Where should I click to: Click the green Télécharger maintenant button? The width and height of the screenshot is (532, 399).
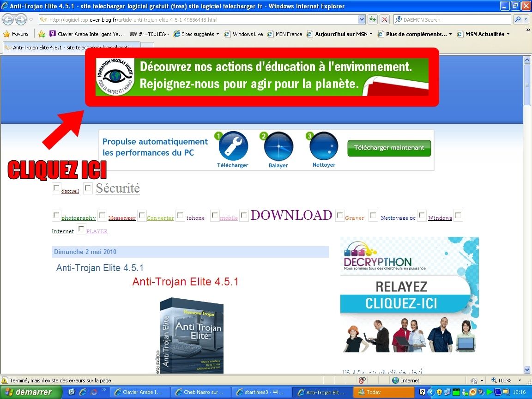pyautogui.click(x=389, y=148)
